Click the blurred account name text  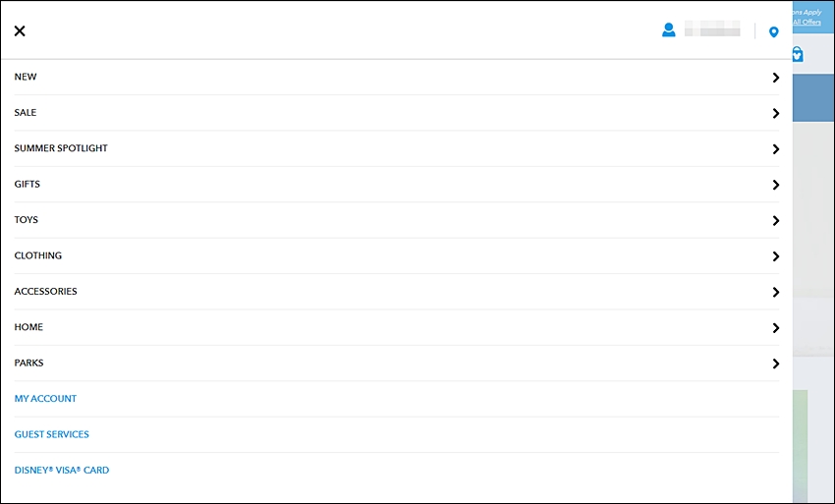(712, 28)
